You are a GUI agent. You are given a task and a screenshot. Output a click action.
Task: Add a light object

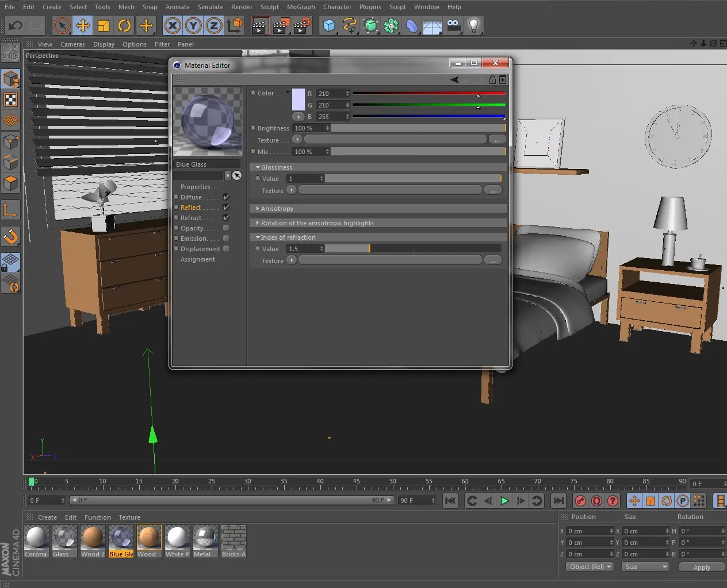[474, 25]
